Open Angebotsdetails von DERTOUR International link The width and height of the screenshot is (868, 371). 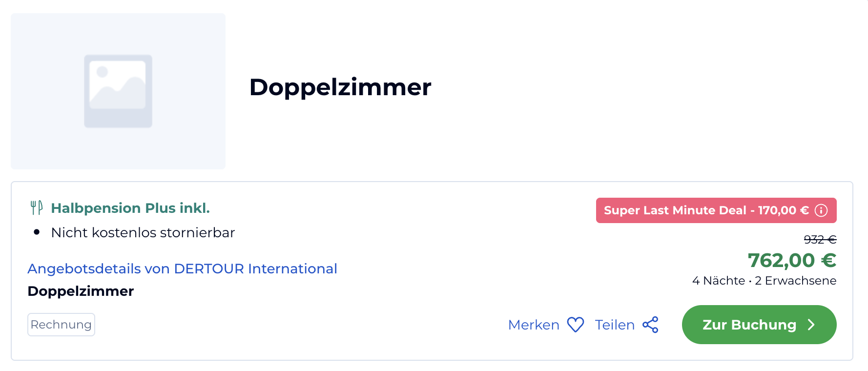click(x=182, y=268)
